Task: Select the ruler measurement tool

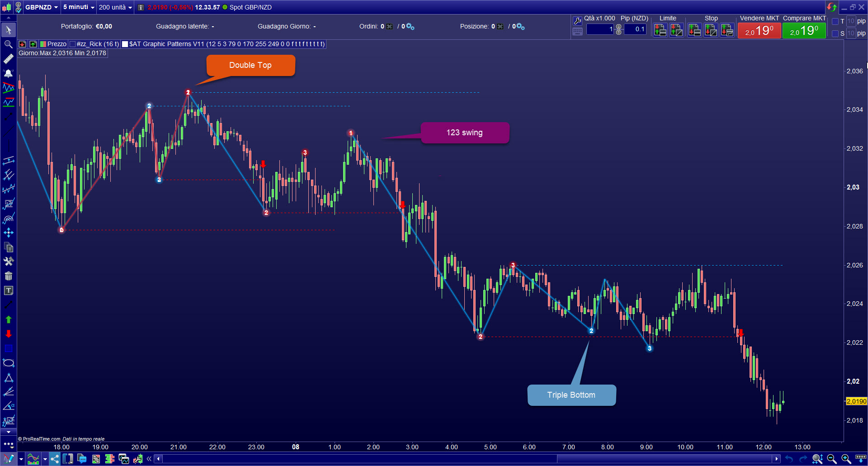Action: pos(8,58)
